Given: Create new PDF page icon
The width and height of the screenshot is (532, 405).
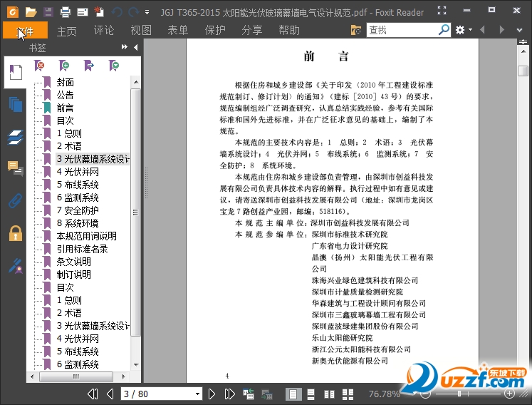Looking at the screenshot, I should coord(99,11).
